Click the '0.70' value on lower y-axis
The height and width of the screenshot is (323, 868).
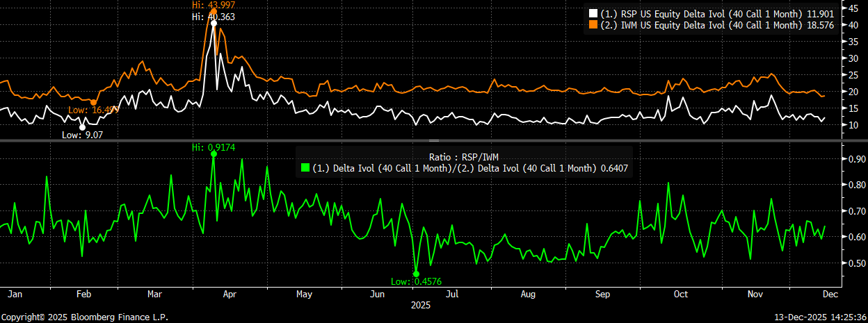856,211
